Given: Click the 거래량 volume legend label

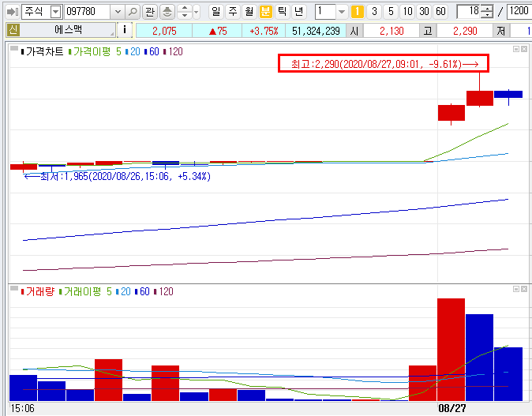Looking at the screenshot, I should (x=37, y=291).
